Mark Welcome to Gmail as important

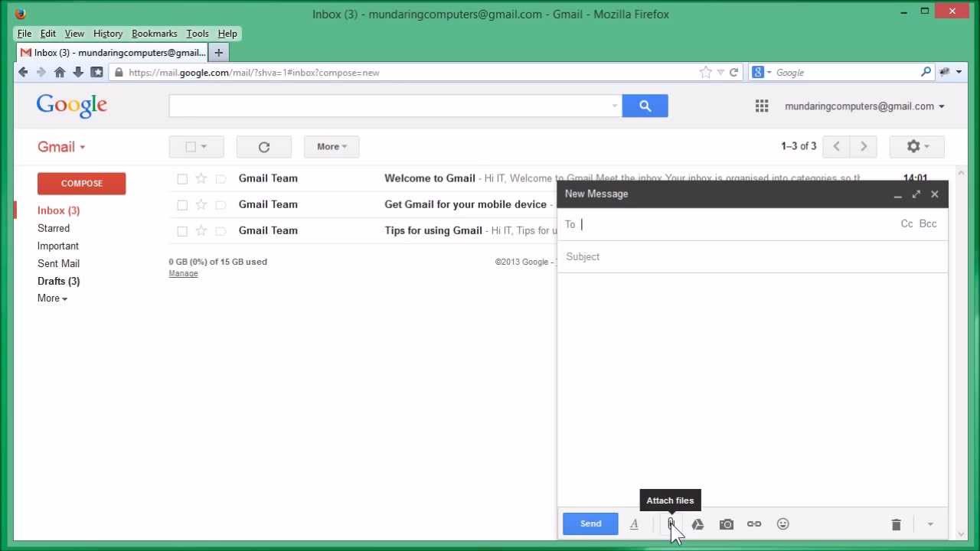click(220, 179)
